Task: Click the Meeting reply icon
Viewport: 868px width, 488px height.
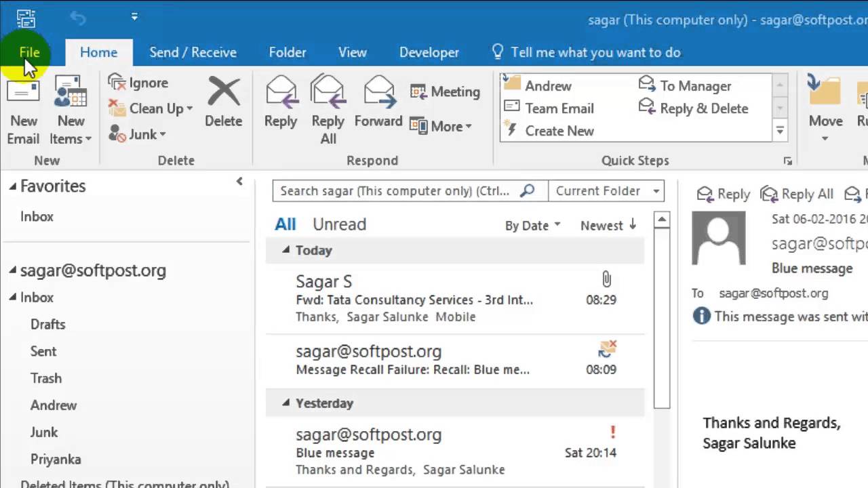Action: pos(418,91)
